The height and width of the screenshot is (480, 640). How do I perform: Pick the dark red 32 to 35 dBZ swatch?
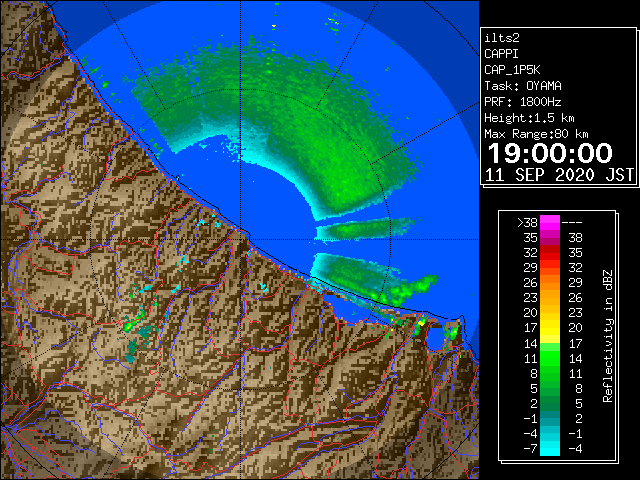coord(550,253)
